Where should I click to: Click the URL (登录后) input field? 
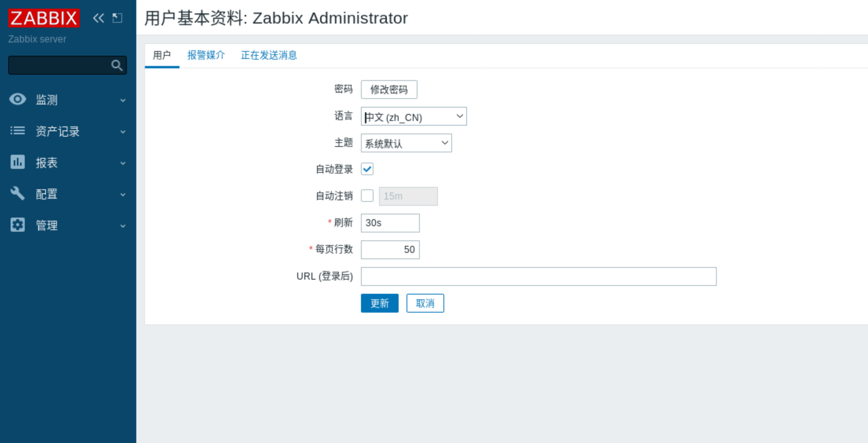[x=538, y=276]
